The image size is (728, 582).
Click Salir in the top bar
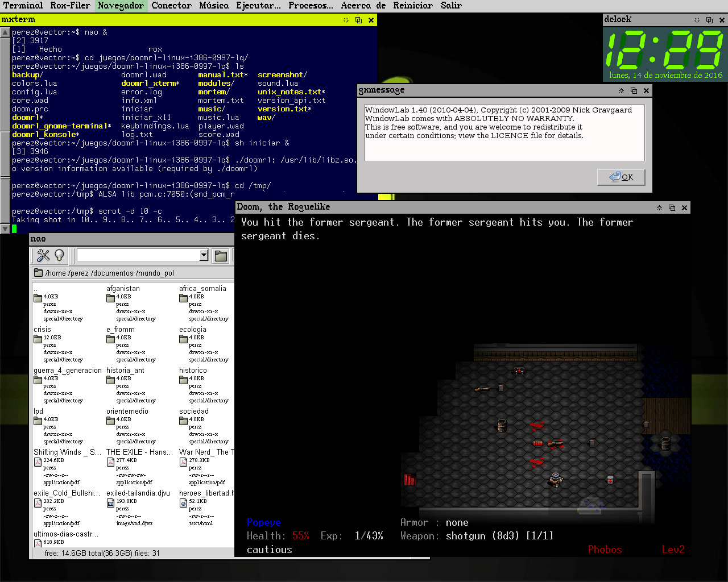451,6
